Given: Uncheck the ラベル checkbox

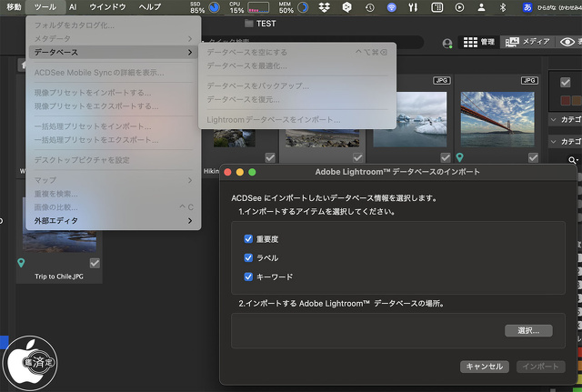Looking at the screenshot, I should [x=248, y=257].
